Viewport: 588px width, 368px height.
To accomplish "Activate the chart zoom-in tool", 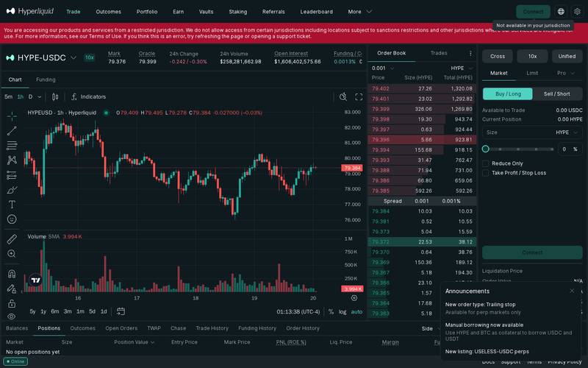I will click(12, 253).
